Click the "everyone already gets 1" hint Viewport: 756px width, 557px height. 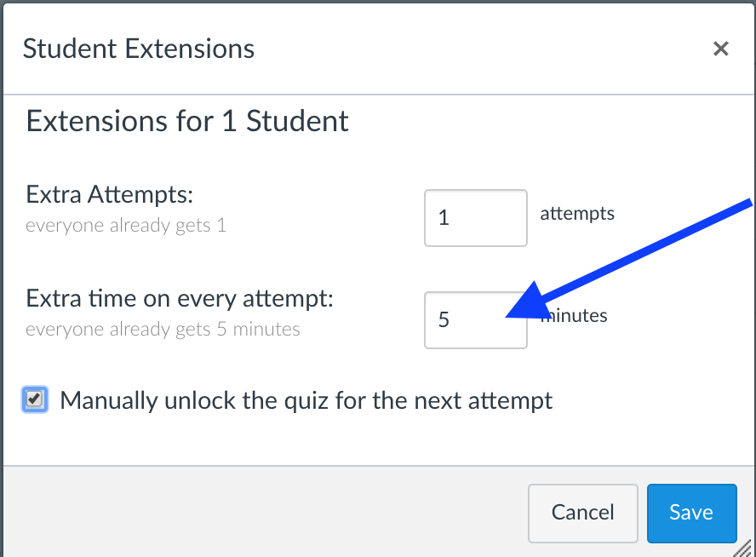coord(126,227)
